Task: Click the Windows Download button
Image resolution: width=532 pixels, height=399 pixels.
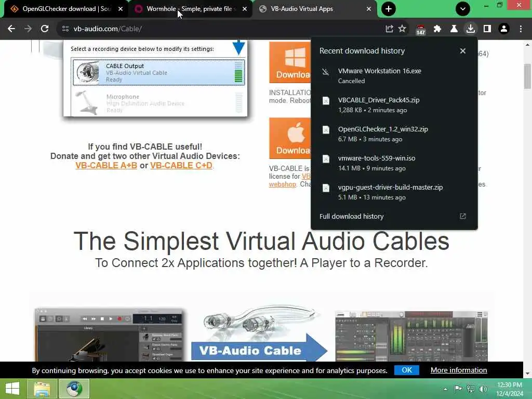Action: 290,62
